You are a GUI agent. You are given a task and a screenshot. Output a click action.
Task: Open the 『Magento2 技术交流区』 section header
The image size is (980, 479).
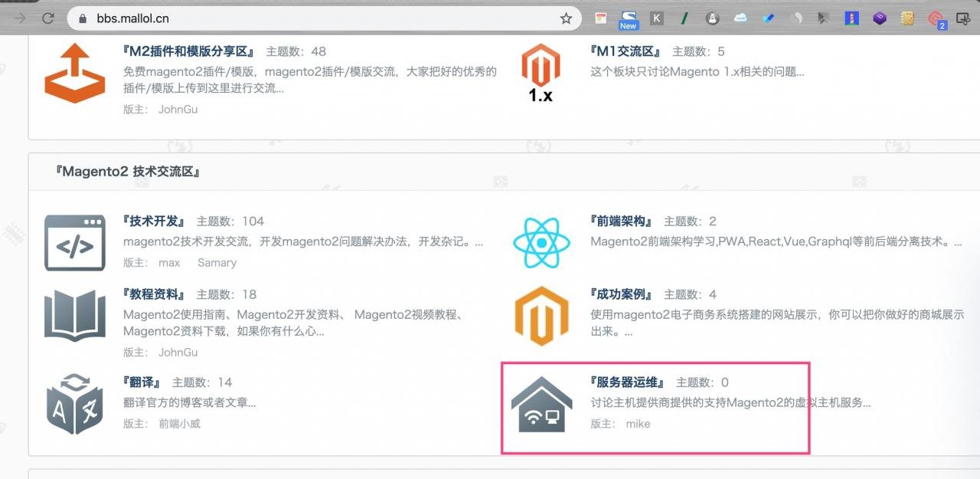[x=128, y=172]
